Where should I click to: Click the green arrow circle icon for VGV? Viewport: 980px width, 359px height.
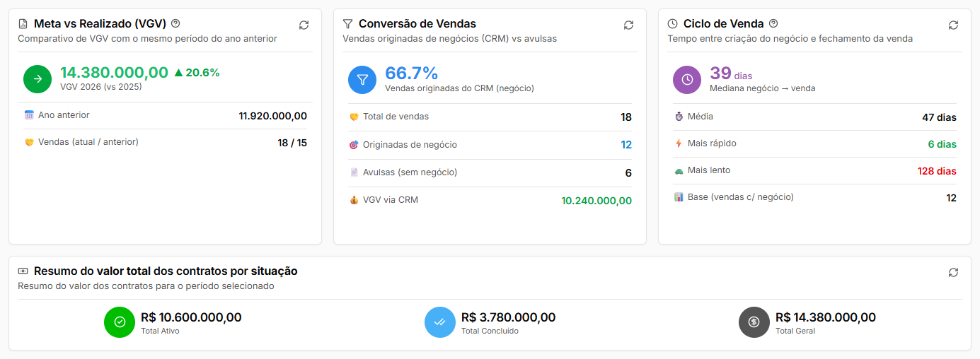(38, 79)
